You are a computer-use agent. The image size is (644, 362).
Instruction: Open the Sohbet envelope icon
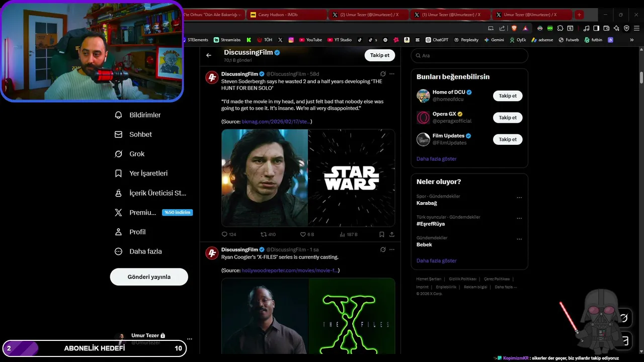118,135
